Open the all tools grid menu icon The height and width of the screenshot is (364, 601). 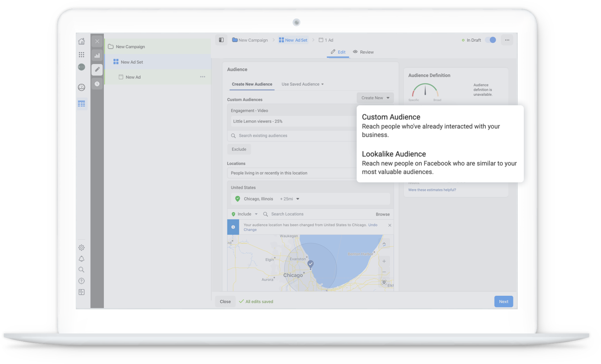[x=81, y=54]
